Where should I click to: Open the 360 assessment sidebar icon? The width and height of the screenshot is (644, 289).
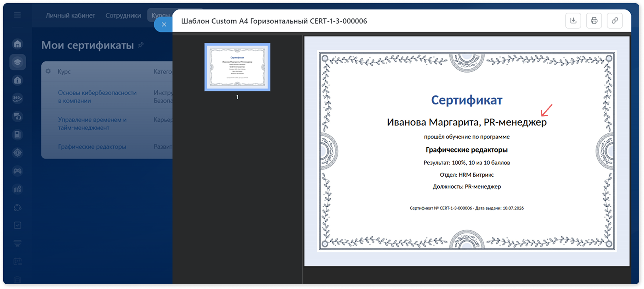(x=17, y=98)
